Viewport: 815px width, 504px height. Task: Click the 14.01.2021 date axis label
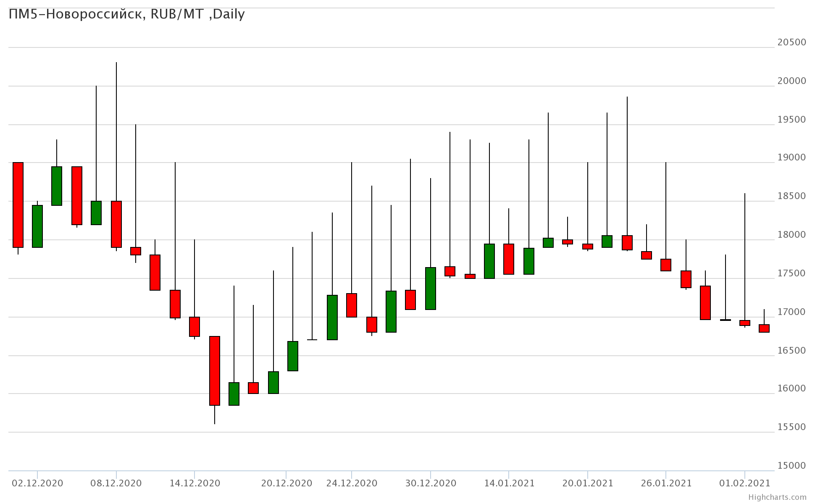point(509,483)
